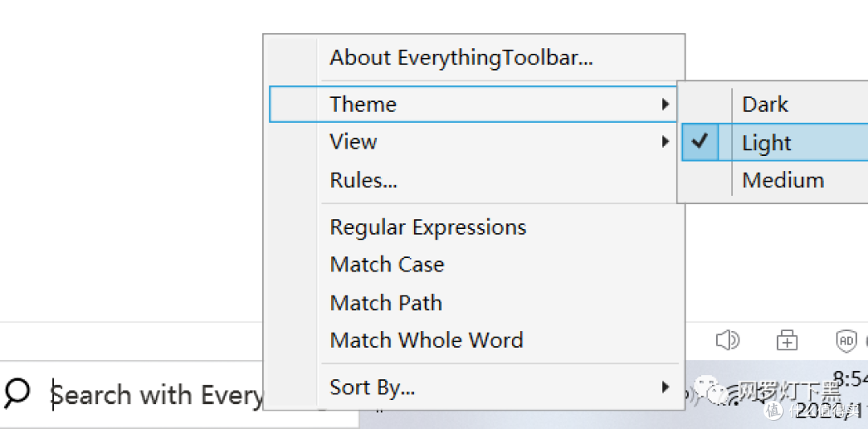This screenshot has height=429, width=868.
Task: Click the speaker volume icon
Action: pos(727,341)
